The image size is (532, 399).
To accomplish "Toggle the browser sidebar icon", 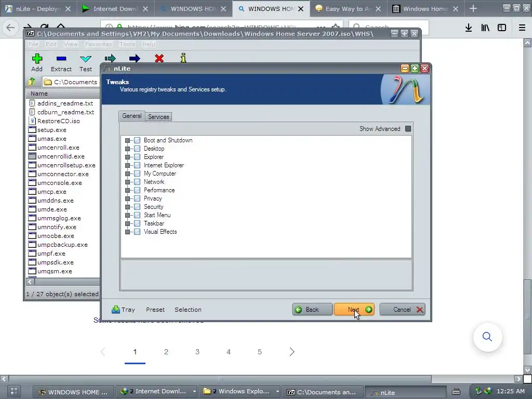I will click(502, 28).
